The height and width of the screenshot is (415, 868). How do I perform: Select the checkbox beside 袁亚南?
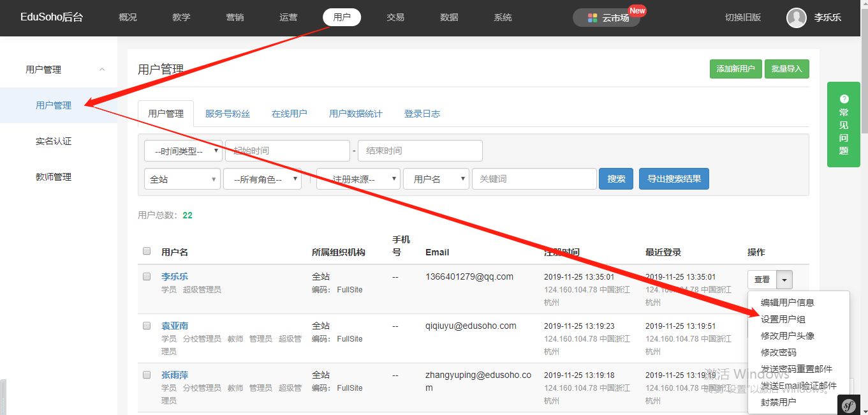tap(147, 326)
